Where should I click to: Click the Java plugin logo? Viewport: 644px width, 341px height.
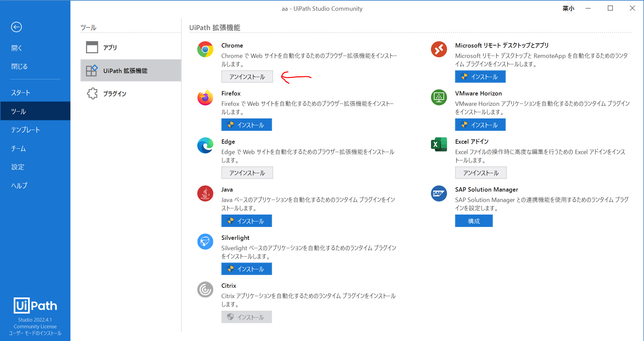point(205,194)
